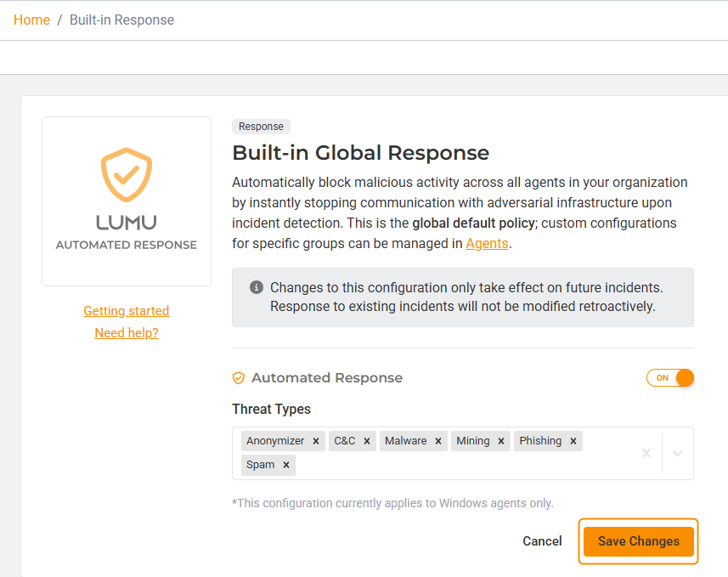Remove the Malware threat type tag
This screenshot has width=728, height=577.
438,441
